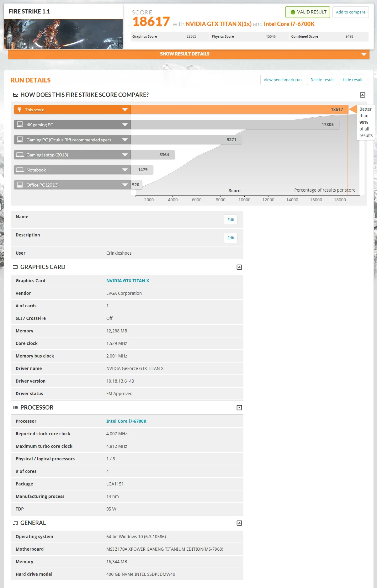Click Hide result button
Screen dimensions: 377x588
(x=353, y=80)
